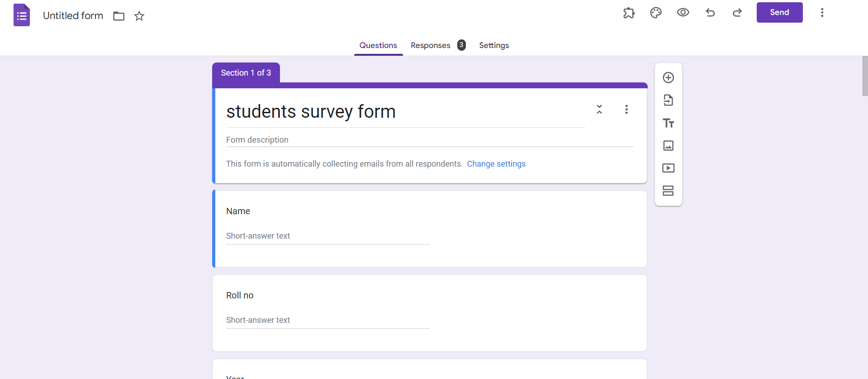
Task: Click the Add image icon
Action: (x=668, y=145)
